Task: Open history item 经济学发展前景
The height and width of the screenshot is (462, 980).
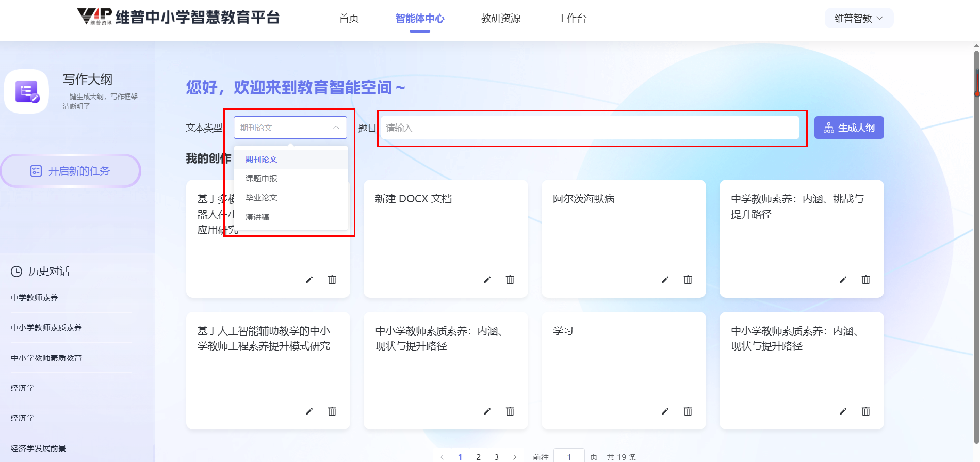Action: tap(38, 449)
